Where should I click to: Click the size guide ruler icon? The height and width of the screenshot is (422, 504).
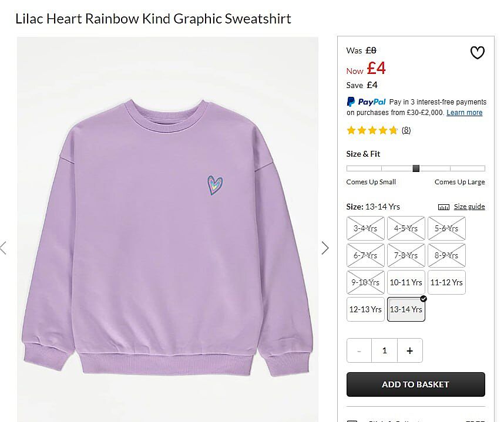point(443,207)
